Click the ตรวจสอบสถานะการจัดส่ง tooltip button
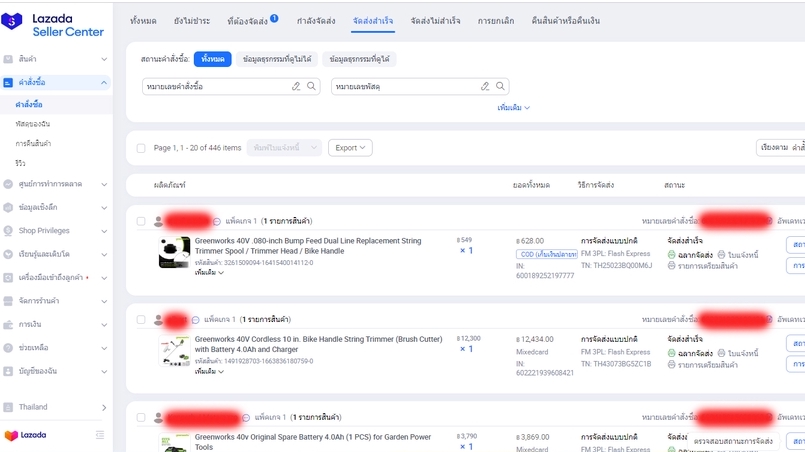Viewport: 805px width, 452px height. pyautogui.click(x=733, y=441)
